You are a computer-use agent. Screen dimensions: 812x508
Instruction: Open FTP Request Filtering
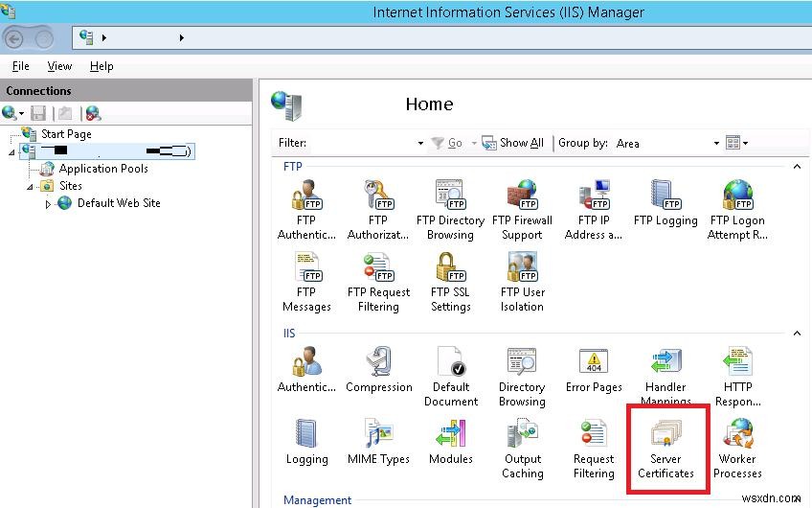pyautogui.click(x=378, y=282)
